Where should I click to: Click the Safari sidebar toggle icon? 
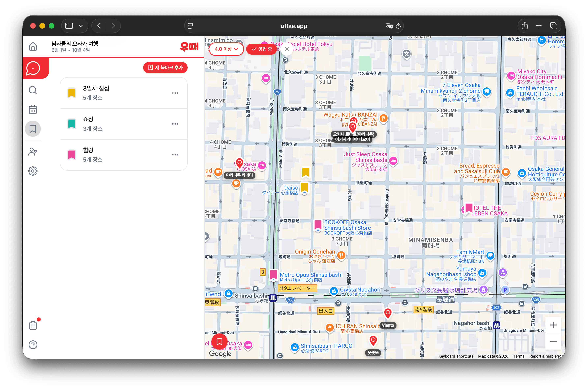pyautogui.click(x=69, y=26)
